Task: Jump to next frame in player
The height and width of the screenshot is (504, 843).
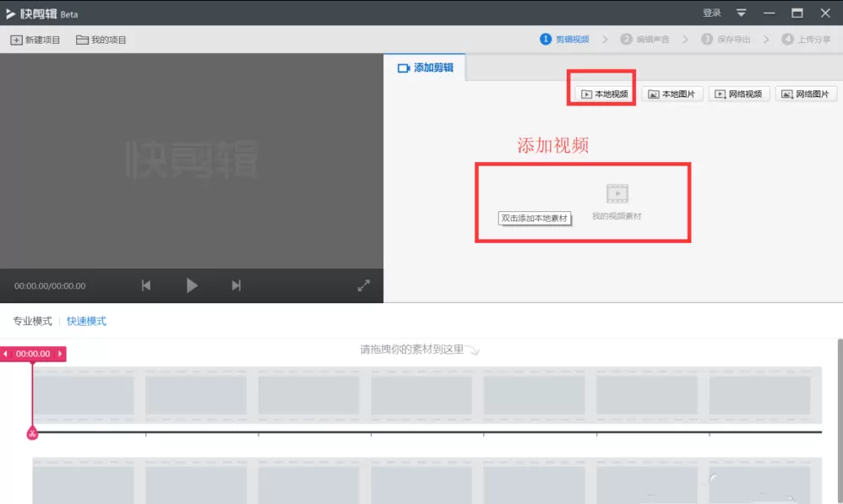Action: [236, 286]
